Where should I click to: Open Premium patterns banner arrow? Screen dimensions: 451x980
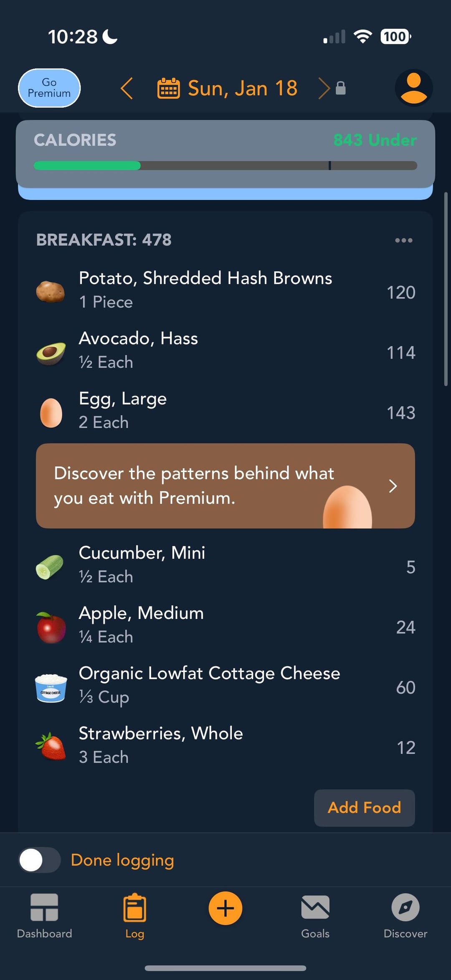click(393, 486)
